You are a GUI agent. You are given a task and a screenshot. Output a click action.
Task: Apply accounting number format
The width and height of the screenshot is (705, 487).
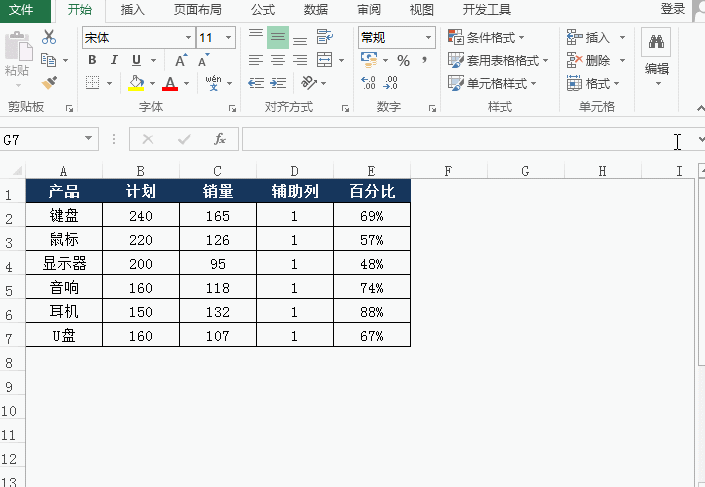point(370,60)
